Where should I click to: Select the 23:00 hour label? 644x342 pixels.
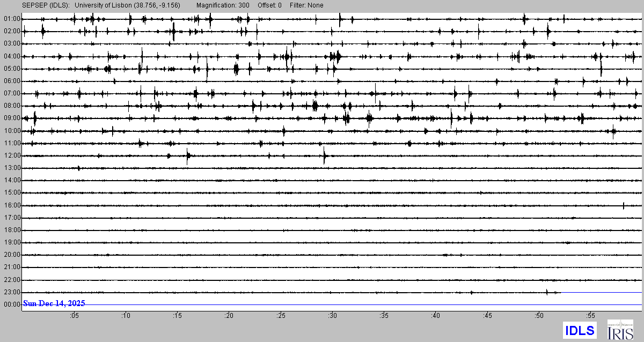click(x=12, y=293)
